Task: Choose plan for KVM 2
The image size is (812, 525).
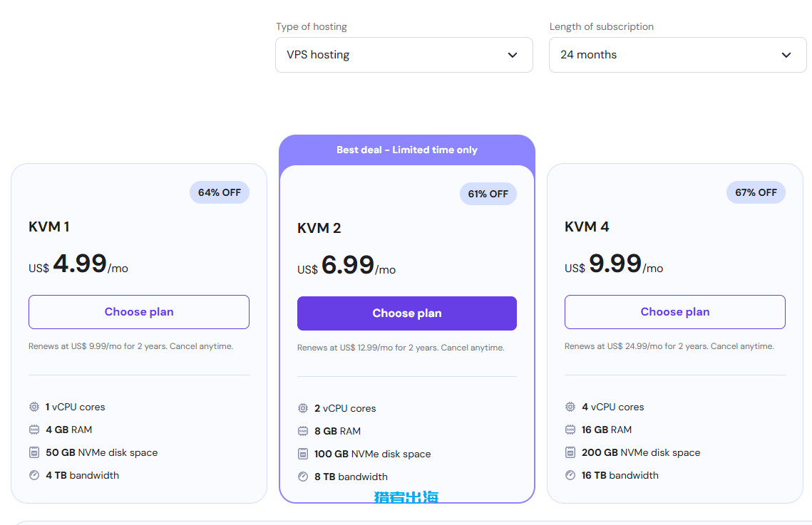Action: click(x=407, y=313)
